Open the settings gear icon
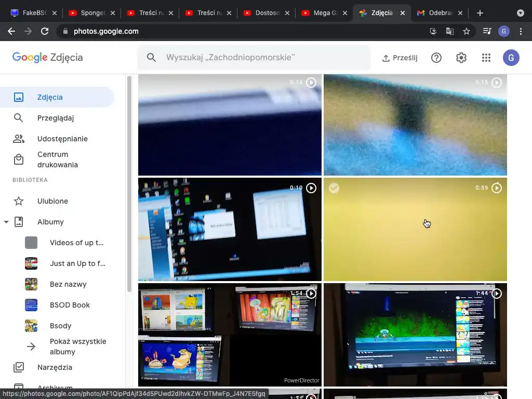The height and width of the screenshot is (399, 532). tap(461, 58)
